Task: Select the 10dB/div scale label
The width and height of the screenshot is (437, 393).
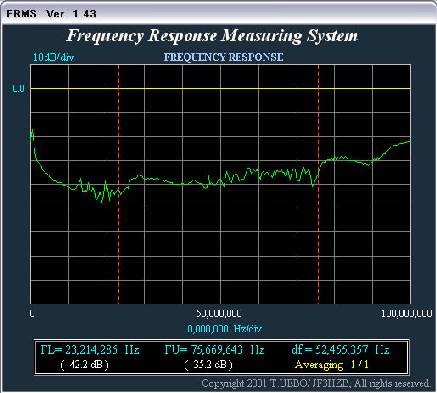Action: coord(53,57)
